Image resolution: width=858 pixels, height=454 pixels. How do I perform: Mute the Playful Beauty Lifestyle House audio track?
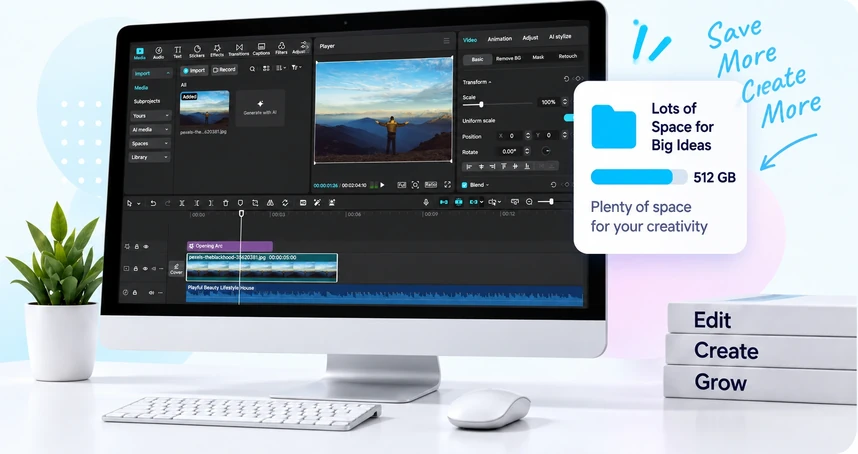(x=151, y=293)
